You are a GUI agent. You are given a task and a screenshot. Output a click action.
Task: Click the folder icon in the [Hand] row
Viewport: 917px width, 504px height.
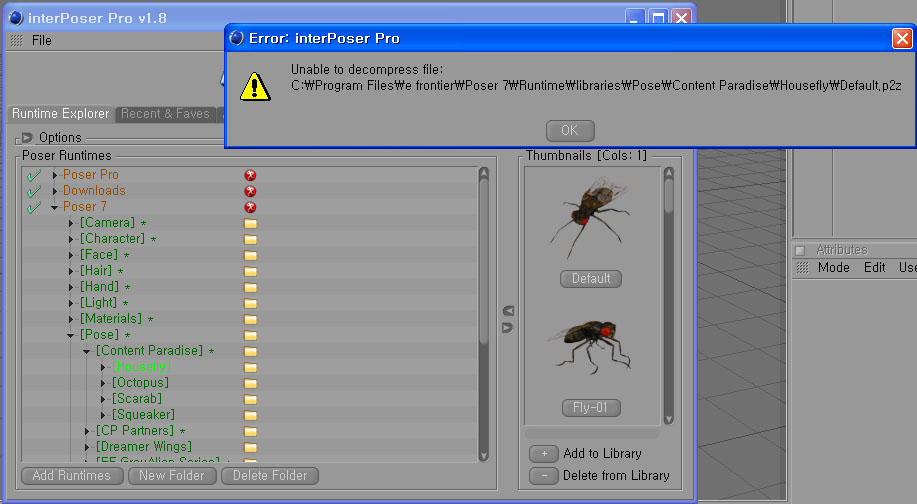[x=250, y=287]
